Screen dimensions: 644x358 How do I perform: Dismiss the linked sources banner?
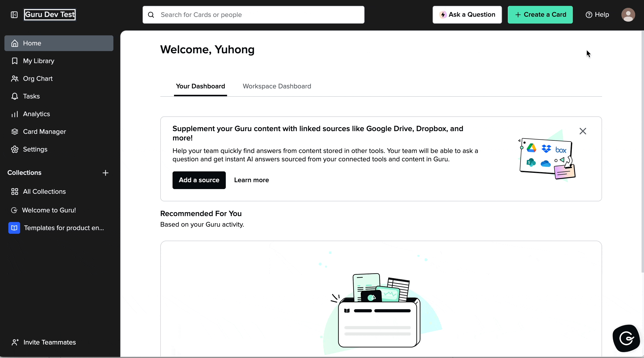coord(583,131)
